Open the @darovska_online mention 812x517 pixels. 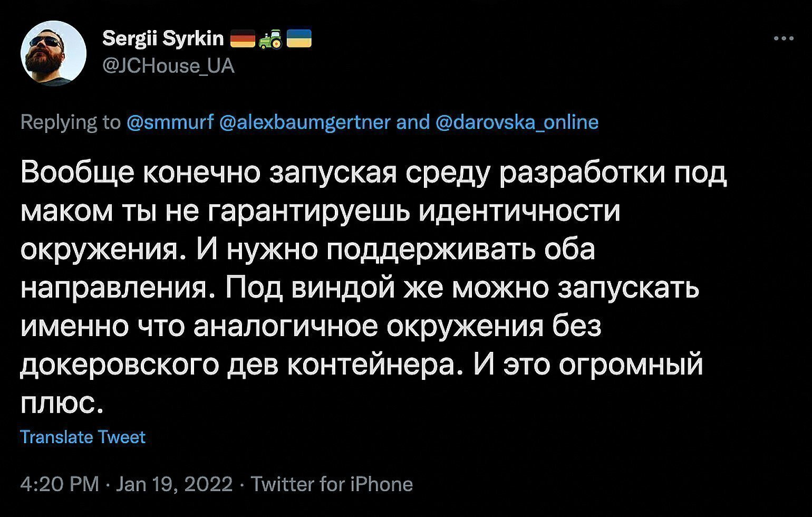[x=517, y=122]
